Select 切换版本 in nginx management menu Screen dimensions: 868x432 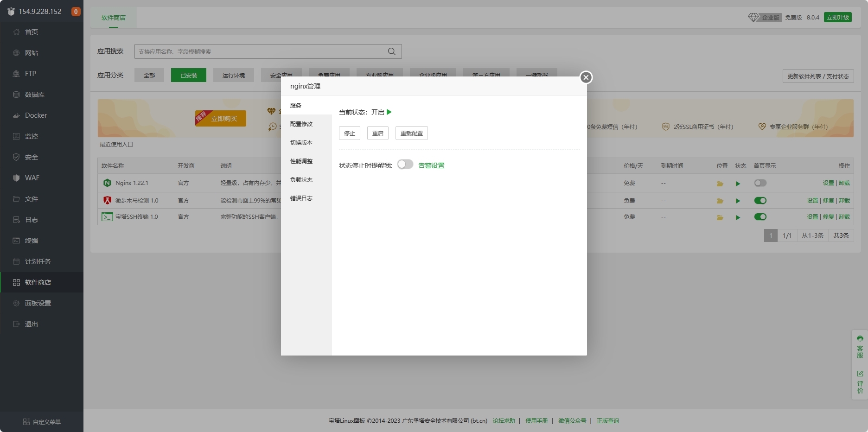click(301, 143)
